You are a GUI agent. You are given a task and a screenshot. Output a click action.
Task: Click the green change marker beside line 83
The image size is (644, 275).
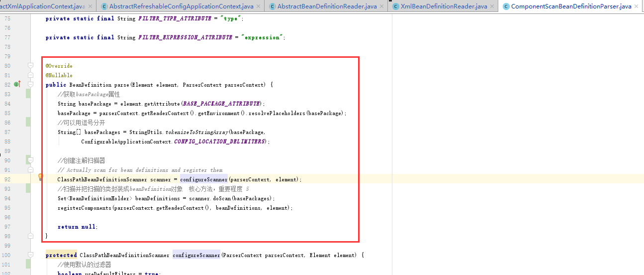coord(29,94)
